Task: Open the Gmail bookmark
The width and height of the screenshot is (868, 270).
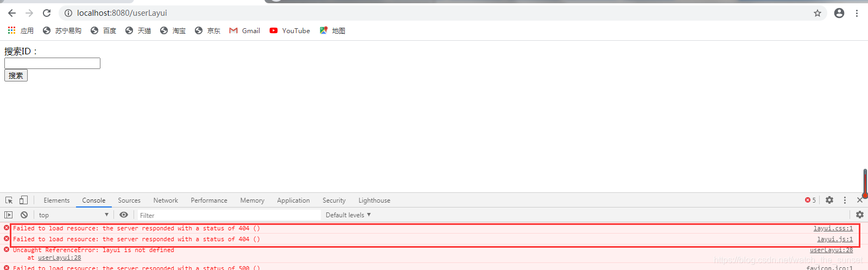Action: (x=244, y=30)
